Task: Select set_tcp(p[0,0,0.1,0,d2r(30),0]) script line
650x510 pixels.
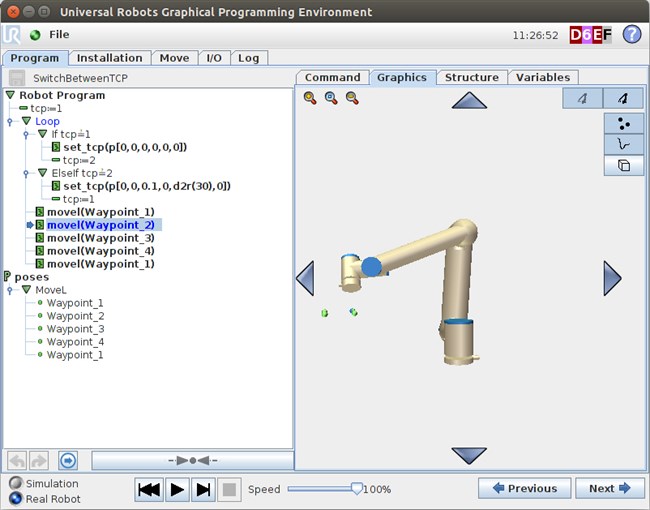Action: point(147,186)
